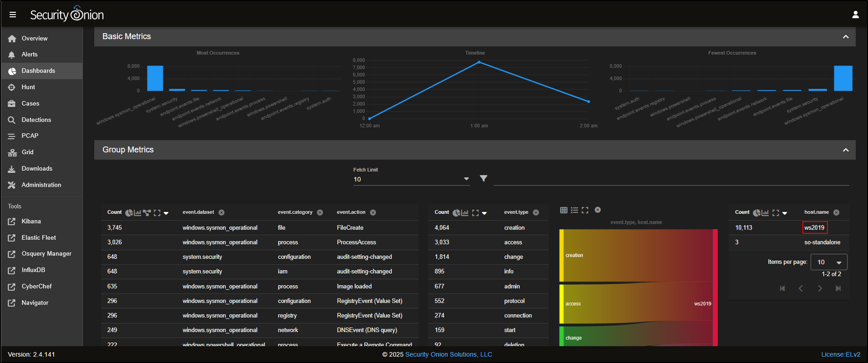Collapse the Group Metrics section
The height and width of the screenshot is (363, 868).
[846, 150]
